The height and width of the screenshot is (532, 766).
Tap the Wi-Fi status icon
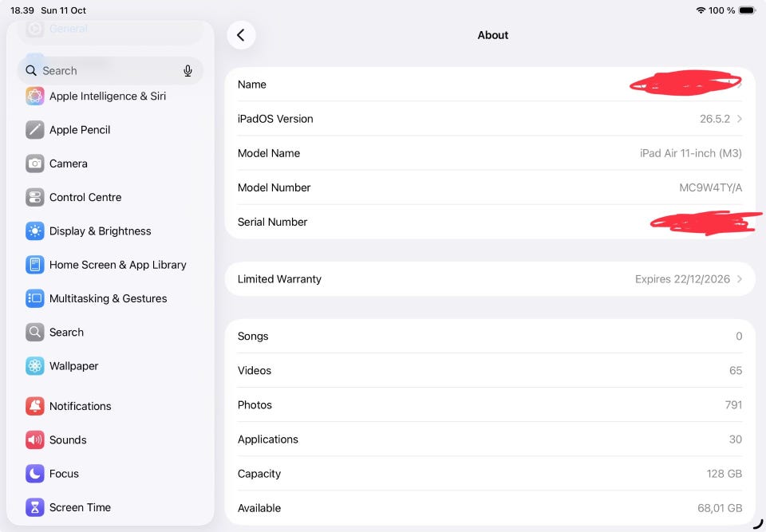pyautogui.click(x=701, y=10)
